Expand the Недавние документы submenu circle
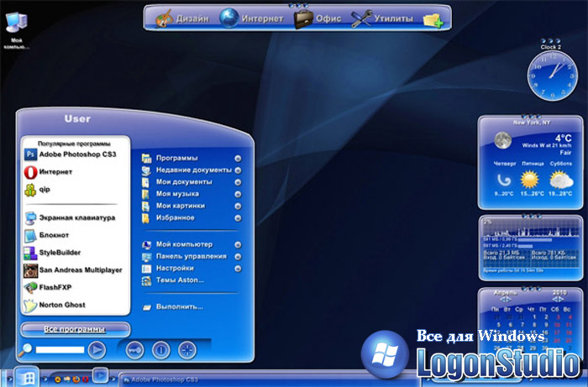Screen dimensions: 588x387 (x=238, y=170)
